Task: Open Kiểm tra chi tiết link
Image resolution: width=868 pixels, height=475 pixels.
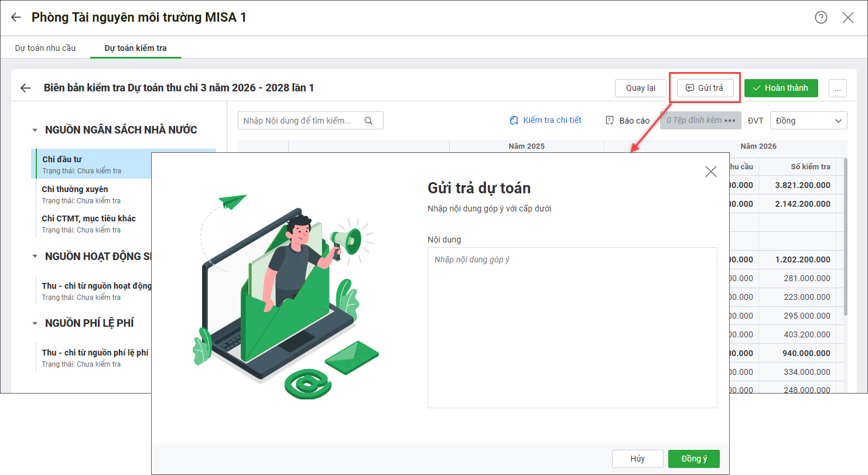Action: point(545,120)
